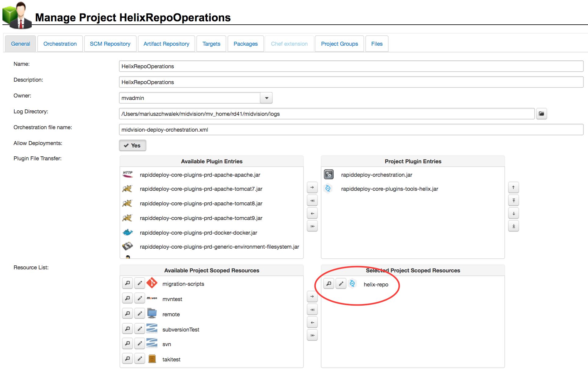Image resolution: width=588 pixels, height=376 pixels.
Task: Open the Project Groups tab
Action: tap(339, 44)
